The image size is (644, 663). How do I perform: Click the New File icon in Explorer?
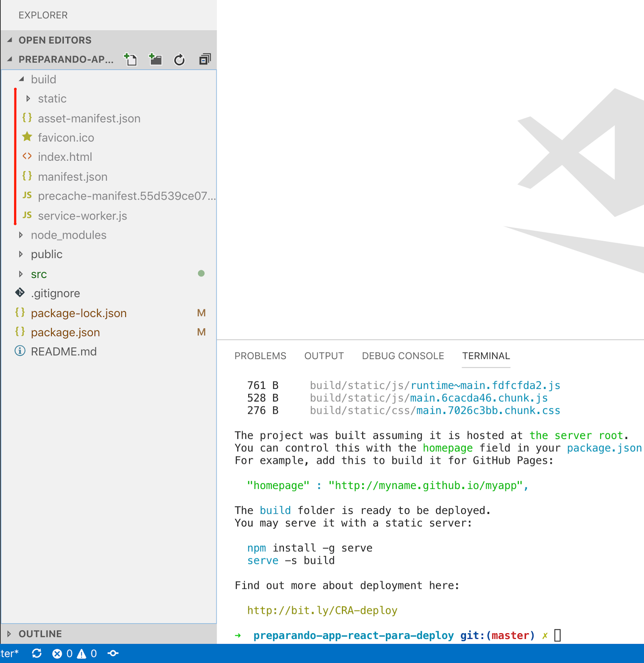click(131, 60)
